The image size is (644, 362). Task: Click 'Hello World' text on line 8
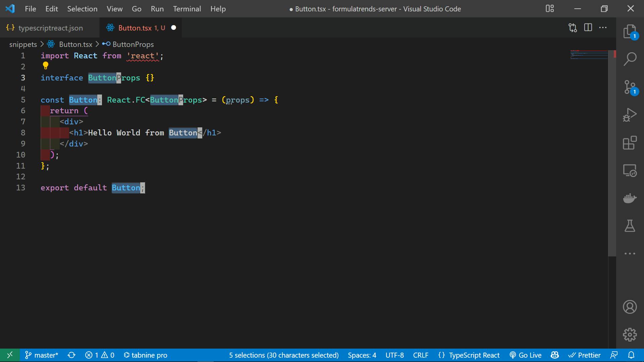(x=114, y=133)
